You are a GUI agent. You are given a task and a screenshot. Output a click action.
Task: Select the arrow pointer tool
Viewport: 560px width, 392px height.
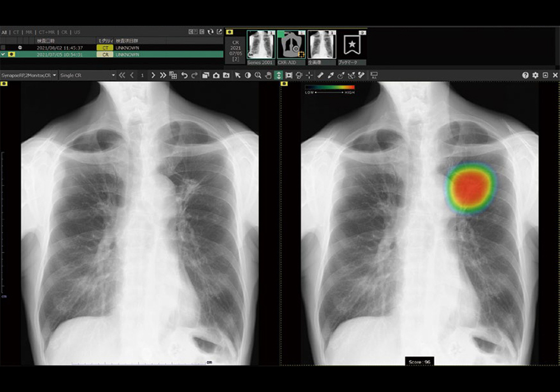pos(237,75)
